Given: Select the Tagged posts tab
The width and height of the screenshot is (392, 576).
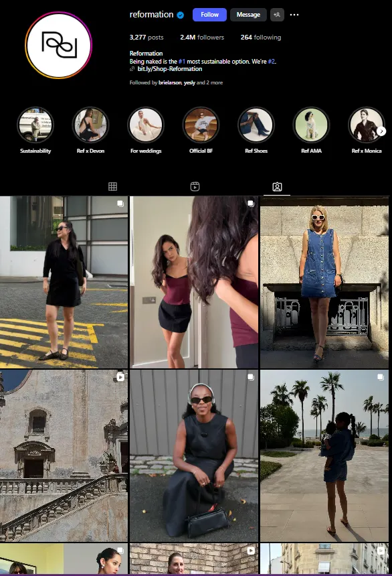Looking at the screenshot, I should point(277,187).
